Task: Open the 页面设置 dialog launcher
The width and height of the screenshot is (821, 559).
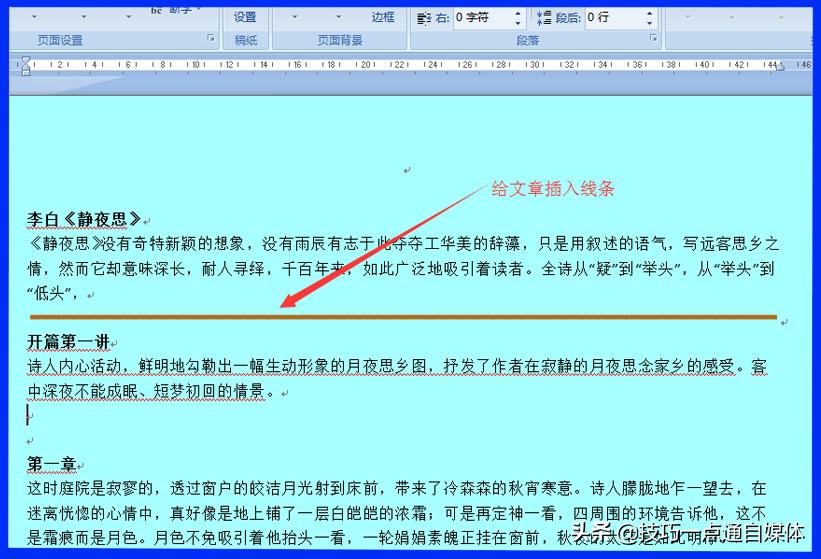Action: point(211,38)
